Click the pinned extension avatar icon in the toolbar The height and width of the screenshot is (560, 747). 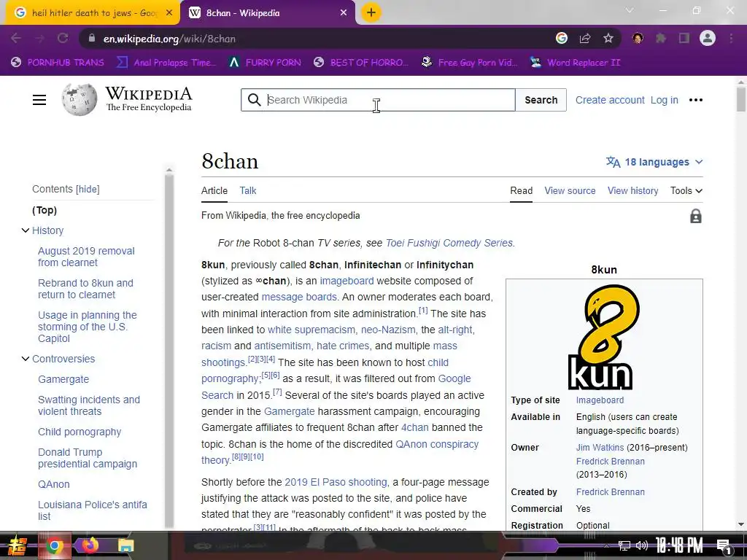638,39
